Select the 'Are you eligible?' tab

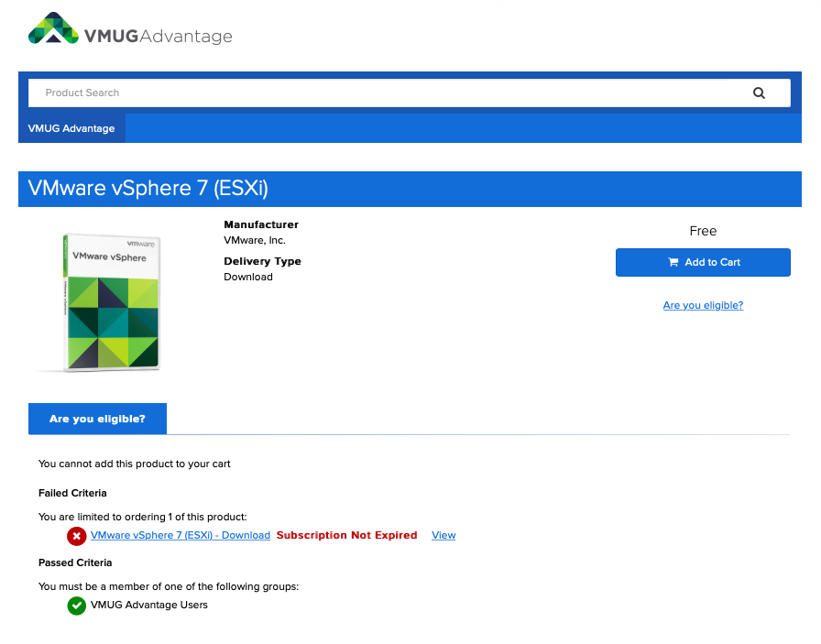tap(97, 419)
